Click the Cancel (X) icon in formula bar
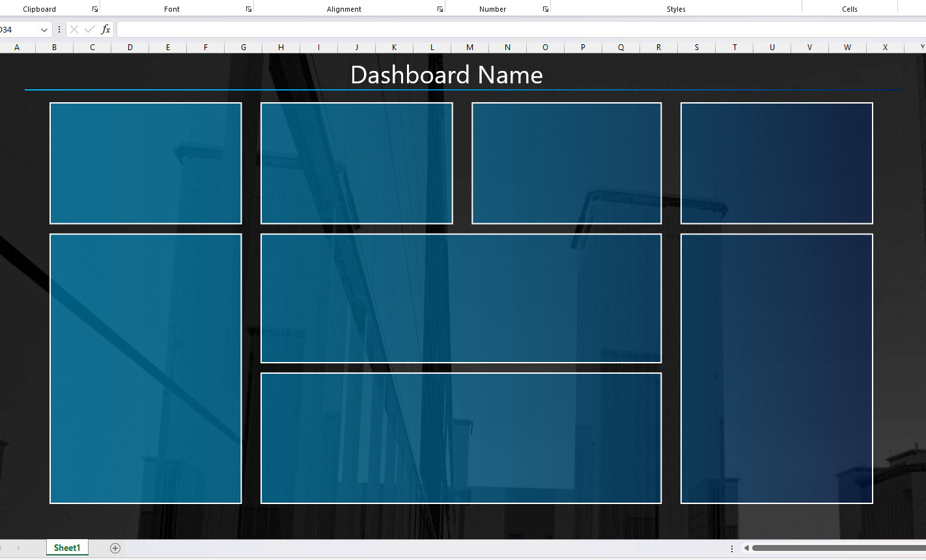The width and height of the screenshot is (926, 560). pos(74,29)
